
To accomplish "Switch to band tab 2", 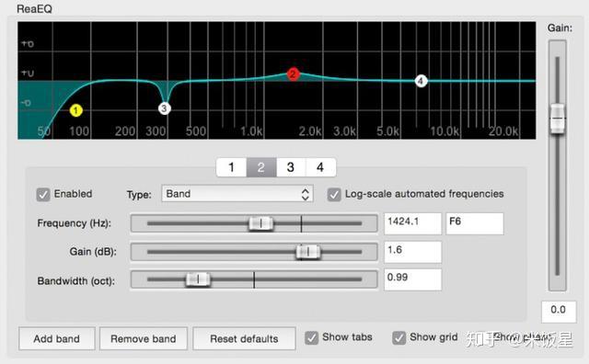I will pos(261,167).
